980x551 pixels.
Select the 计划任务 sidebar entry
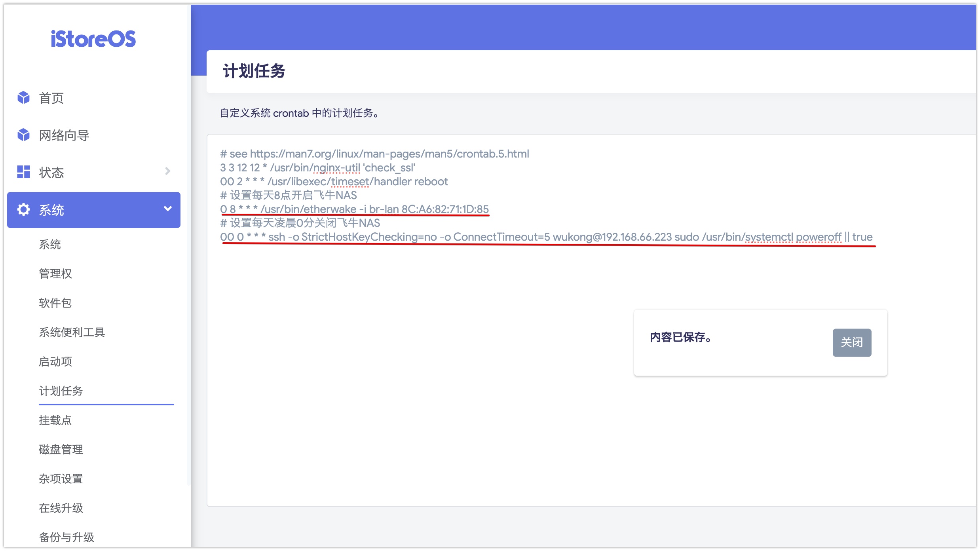tap(61, 391)
